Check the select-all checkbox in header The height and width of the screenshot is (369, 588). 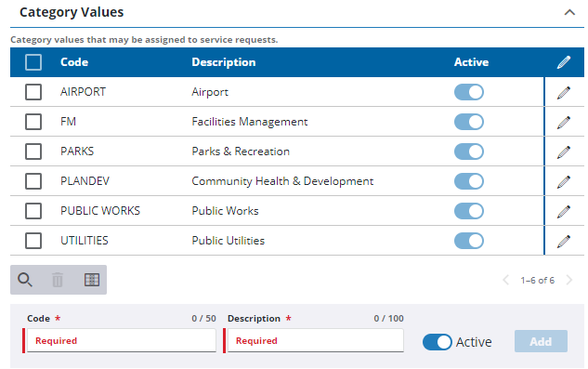[x=33, y=62]
